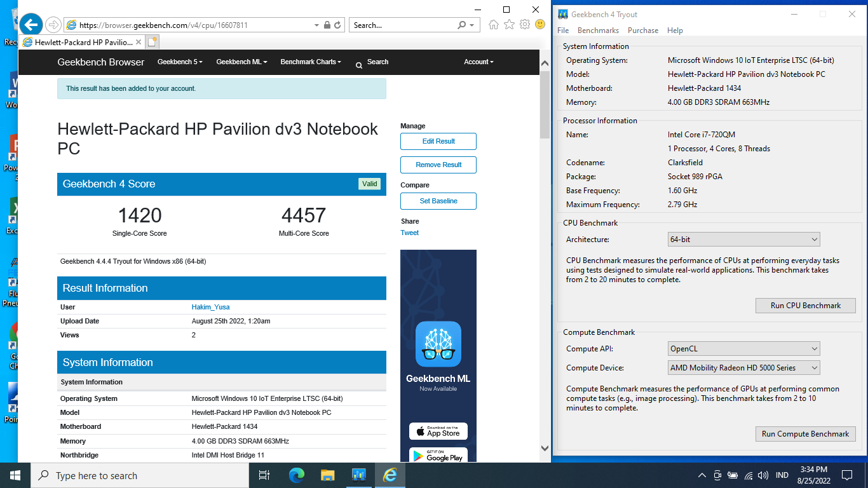
Task: Open the volume icon in system tray
Action: (763, 475)
